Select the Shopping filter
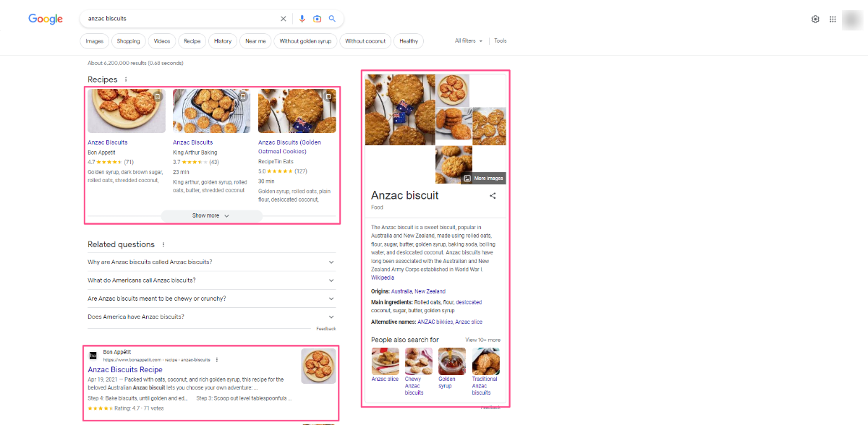The width and height of the screenshot is (868, 425). point(128,41)
